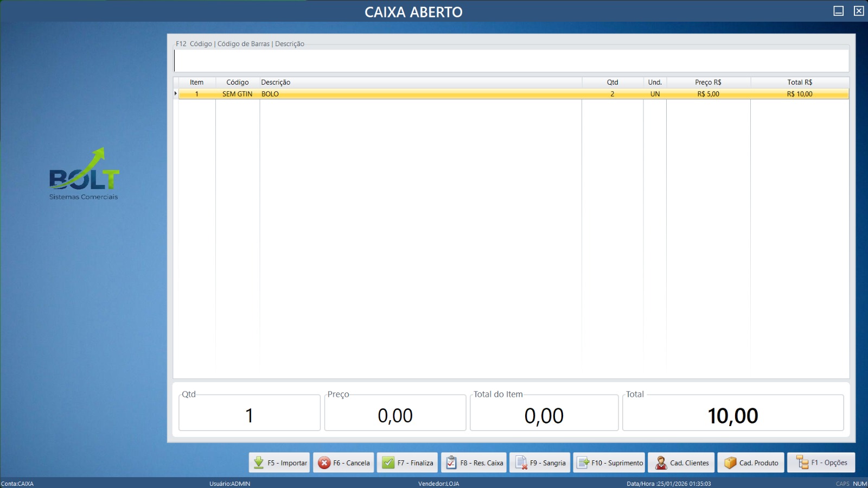The width and height of the screenshot is (868, 488).
Task: Click the F1 Opções tree icon
Action: pyautogui.click(x=802, y=462)
